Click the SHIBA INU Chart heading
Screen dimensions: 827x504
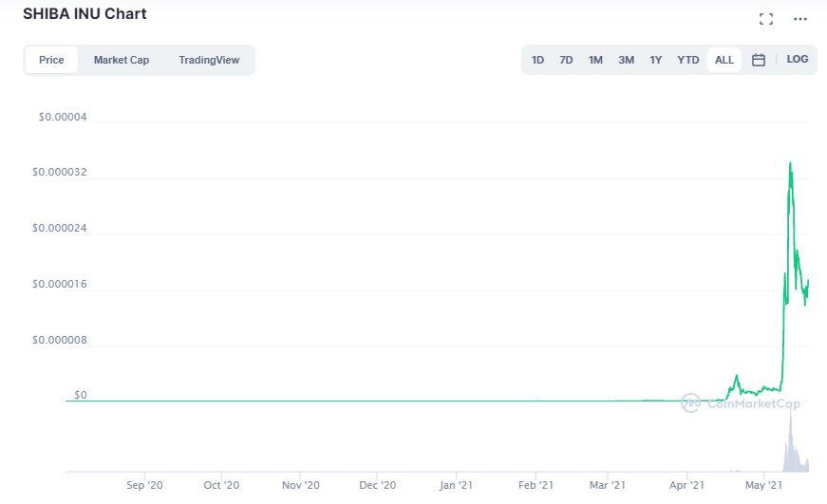coord(85,13)
